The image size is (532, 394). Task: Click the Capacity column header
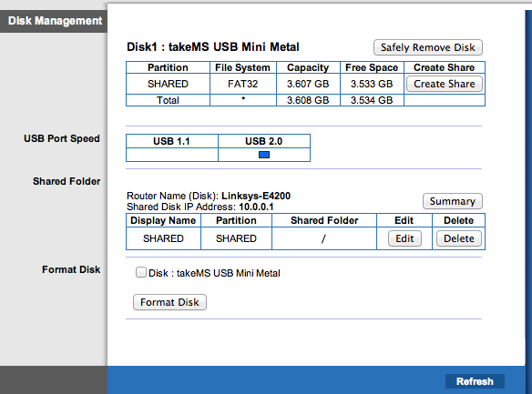coord(308,67)
